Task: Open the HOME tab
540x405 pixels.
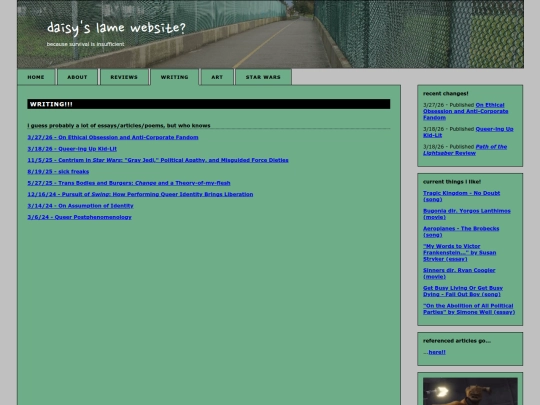Action: (x=36, y=77)
